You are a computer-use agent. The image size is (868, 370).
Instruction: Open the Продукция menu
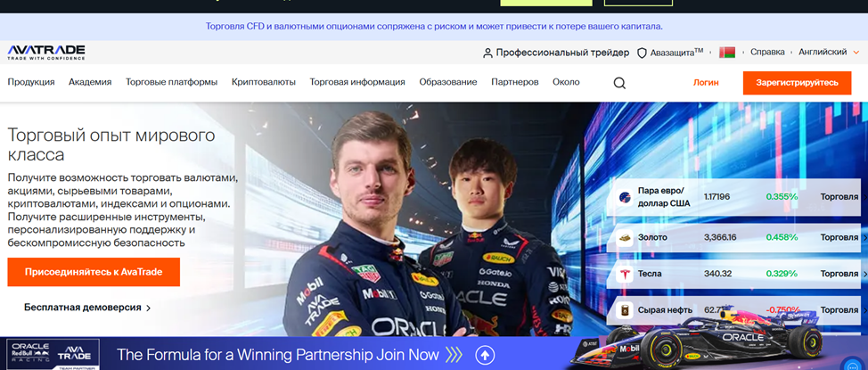click(31, 82)
